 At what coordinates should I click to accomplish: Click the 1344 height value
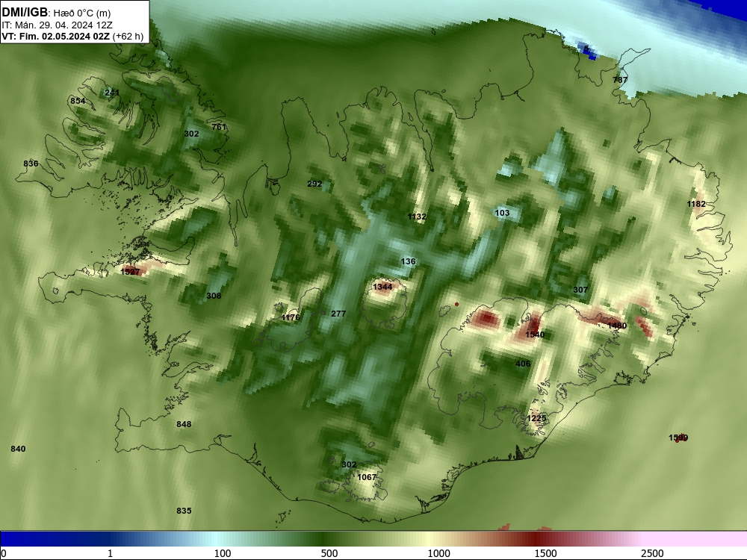coord(382,286)
